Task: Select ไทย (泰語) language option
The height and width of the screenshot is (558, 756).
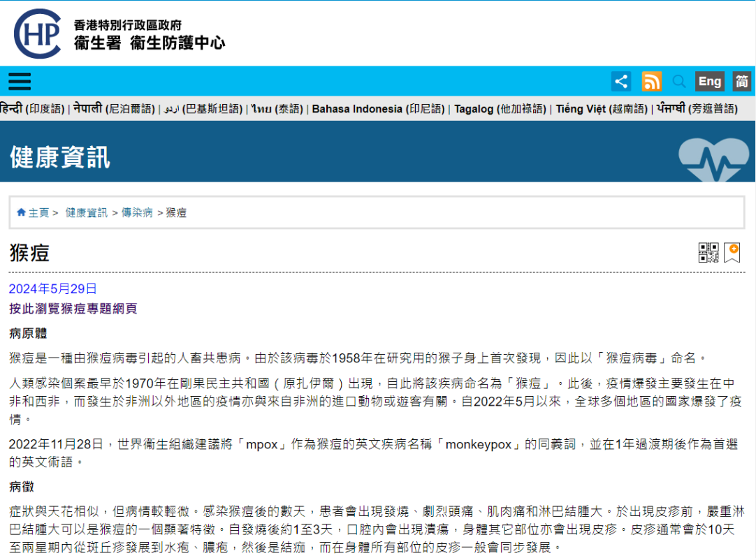Action: click(x=277, y=109)
